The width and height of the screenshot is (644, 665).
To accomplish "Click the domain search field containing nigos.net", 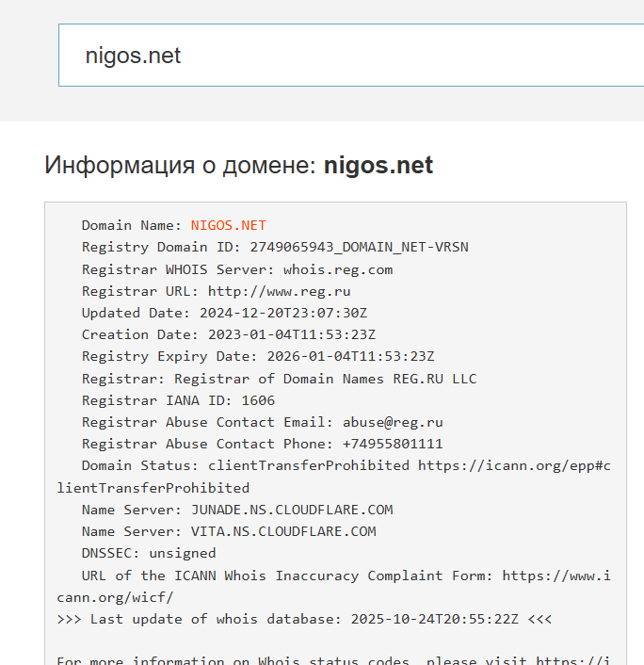I will click(x=348, y=56).
